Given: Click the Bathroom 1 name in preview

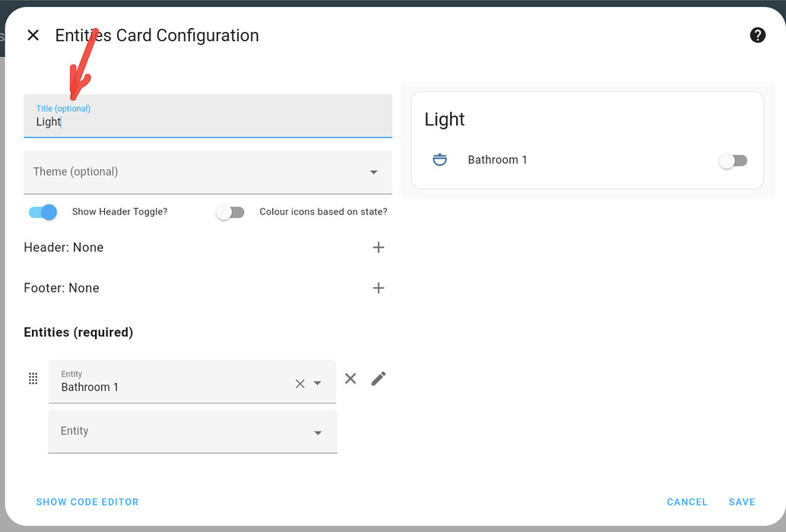Looking at the screenshot, I should point(497,160).
